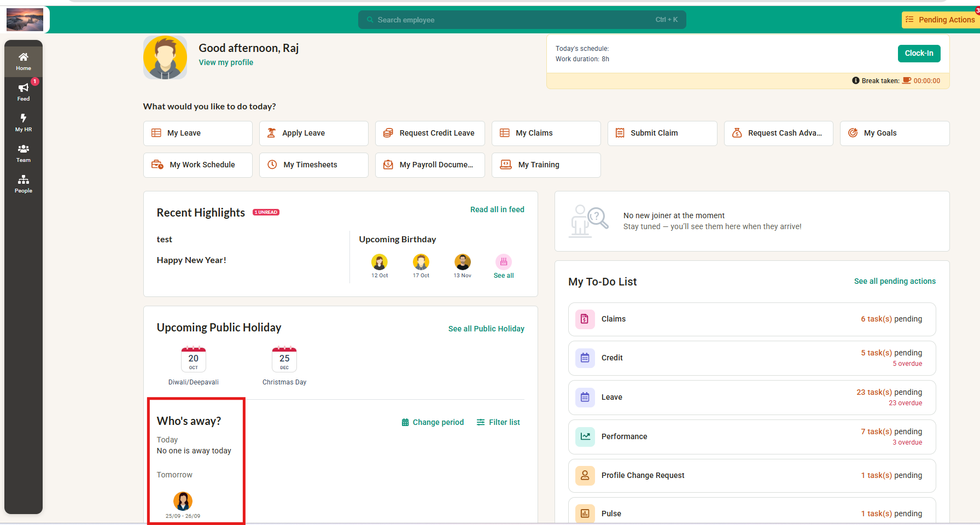This screenshot has height=525, width=980.
Task: Open the View my profile link
Action: [x=226, y=62]
